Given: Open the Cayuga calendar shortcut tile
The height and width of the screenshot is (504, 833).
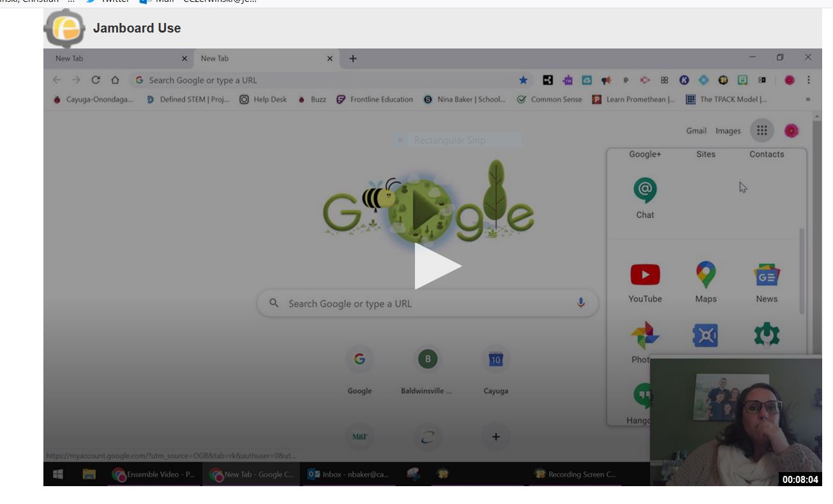Looking at the screenshot, I should pyautogui.click(x=495, y=370).
